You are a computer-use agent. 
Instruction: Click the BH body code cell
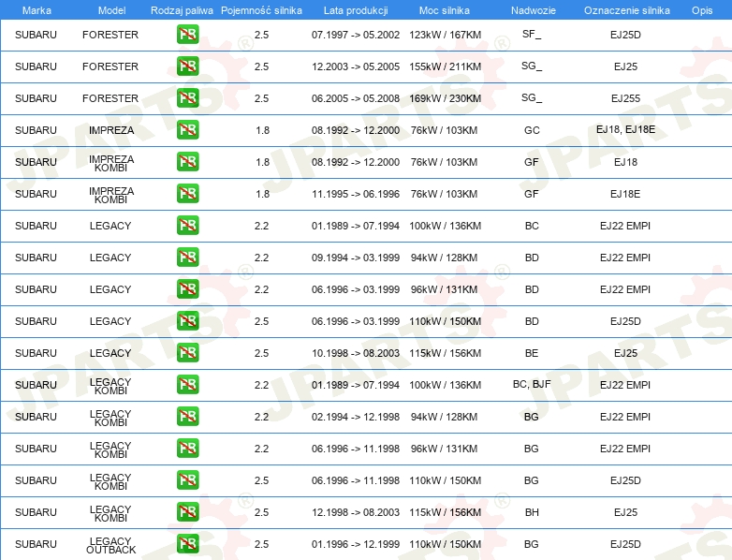pyautogui.click(x=532, y=512)
